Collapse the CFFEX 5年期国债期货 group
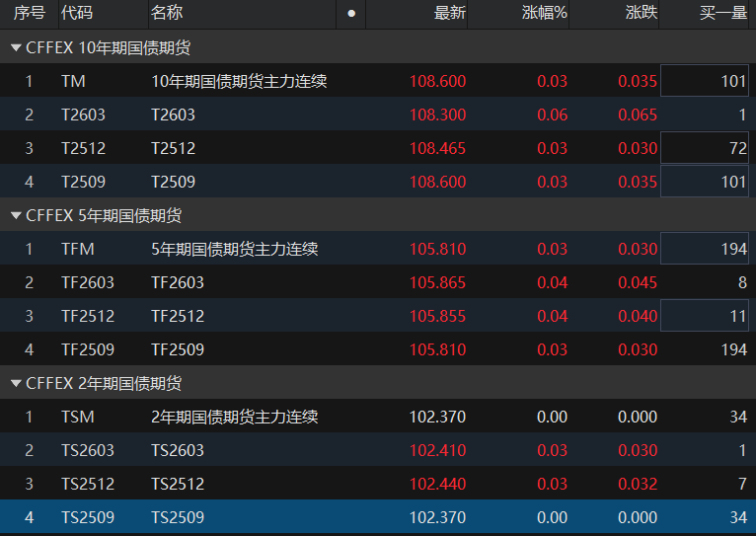Viewport: 756px width, 536px height. point(16,215)
